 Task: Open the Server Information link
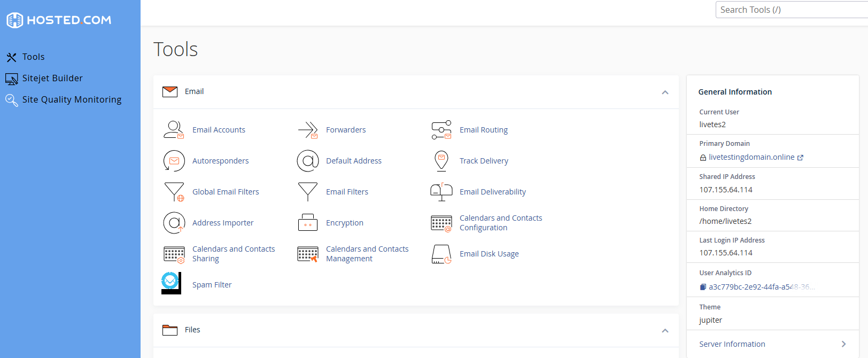coord(732,344)
